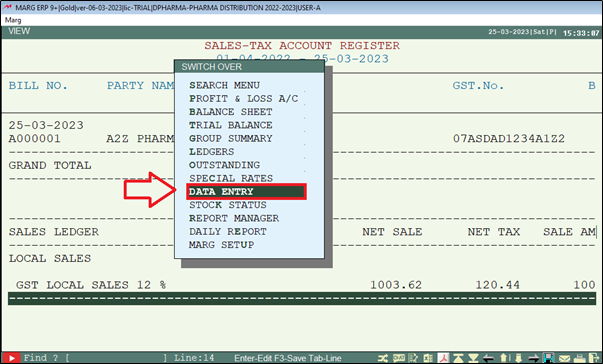Viewport: 603px width, 364px height.
Task: Click the left arrow icon in bottom toolbar
Action: point(488,358)
